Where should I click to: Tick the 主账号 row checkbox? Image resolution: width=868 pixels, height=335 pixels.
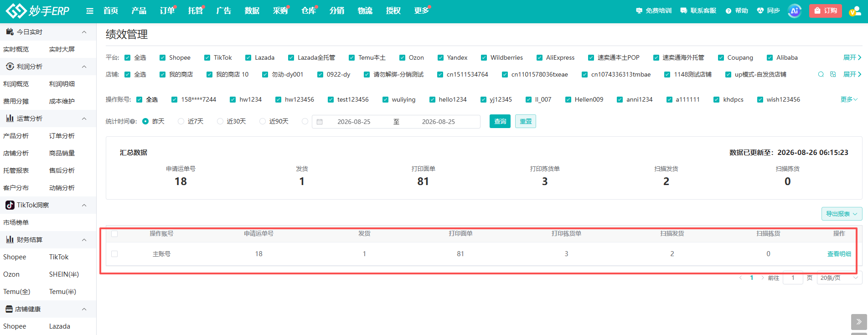[114, 254]
